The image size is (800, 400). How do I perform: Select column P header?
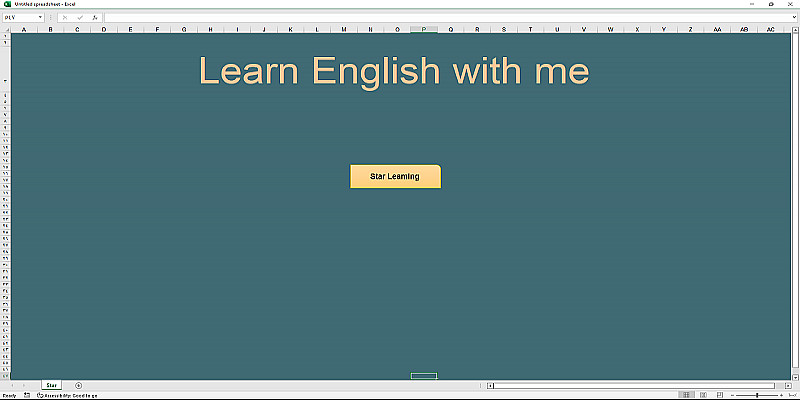point(423,30)
